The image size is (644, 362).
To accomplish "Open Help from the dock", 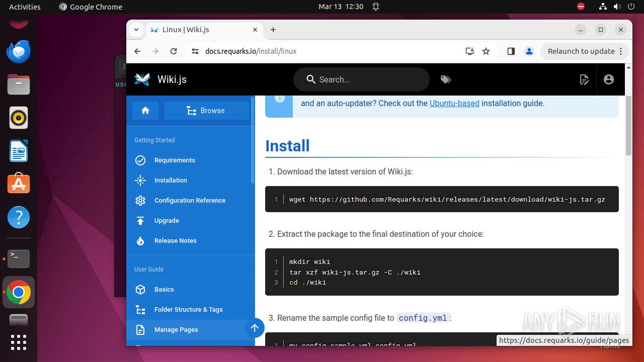I will 19,217.
